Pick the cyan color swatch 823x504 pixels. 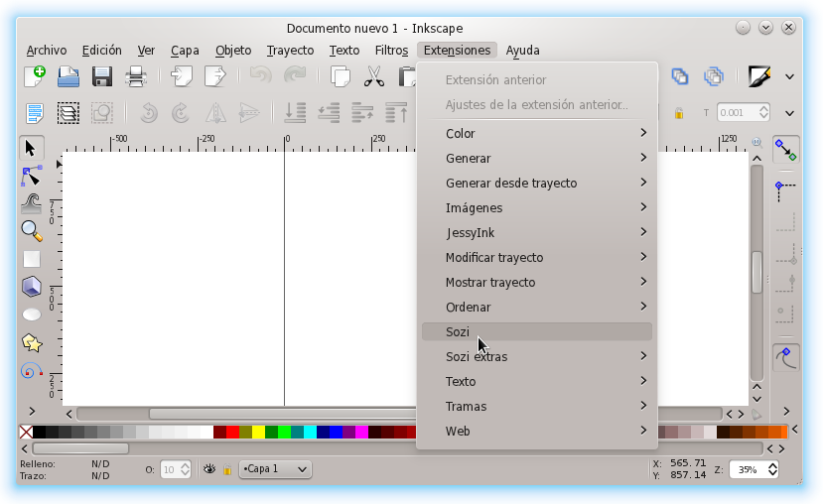[310, 432]
